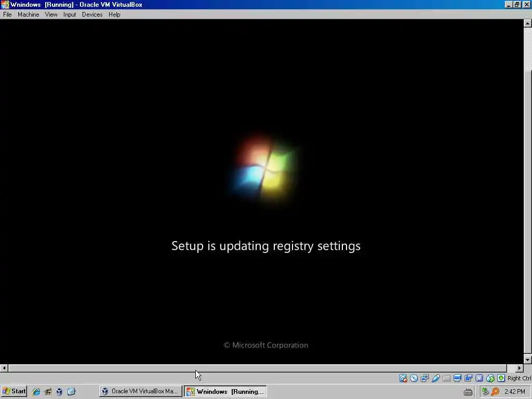The height and width of the screenshot is (399, 532).
Task: Click the Wnindows [Running] taskbar button
Action: (225, 391)
